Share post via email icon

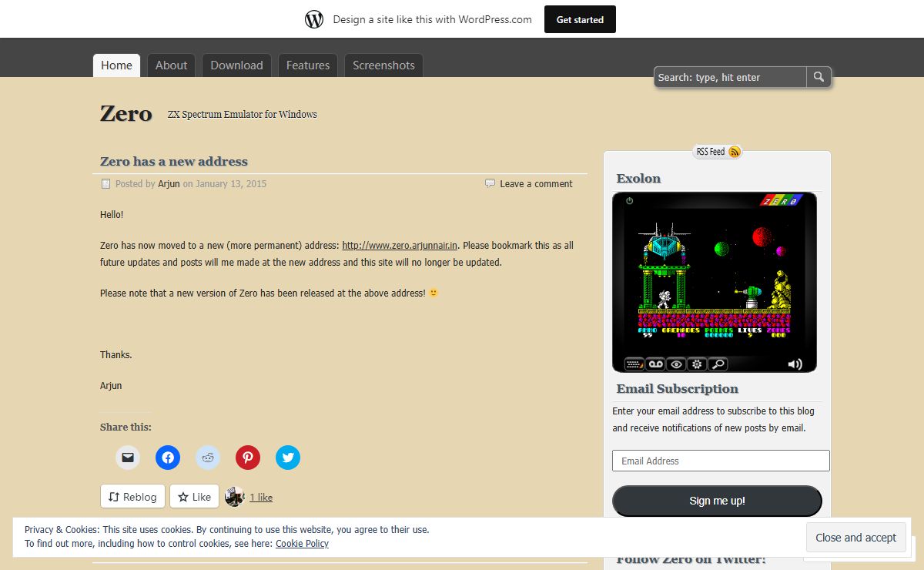click(x=128, y=458)
